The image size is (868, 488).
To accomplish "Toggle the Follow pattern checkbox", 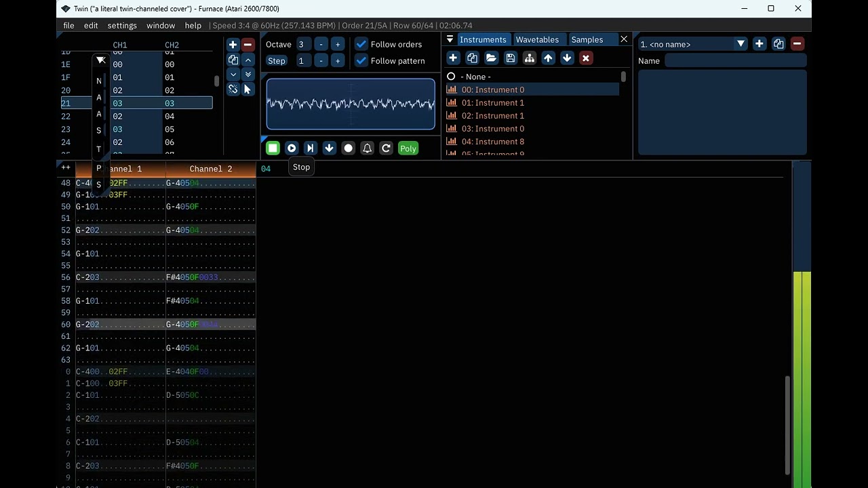I will 361,60.
